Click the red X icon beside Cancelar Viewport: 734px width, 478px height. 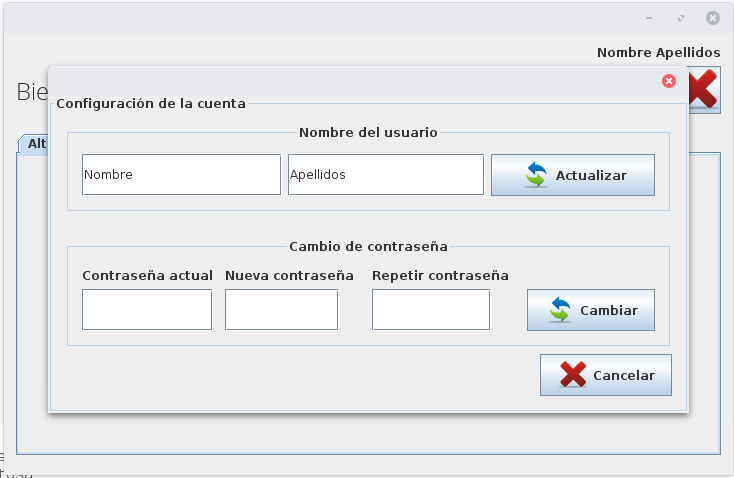pyautogui.click(x=573, y=375)
